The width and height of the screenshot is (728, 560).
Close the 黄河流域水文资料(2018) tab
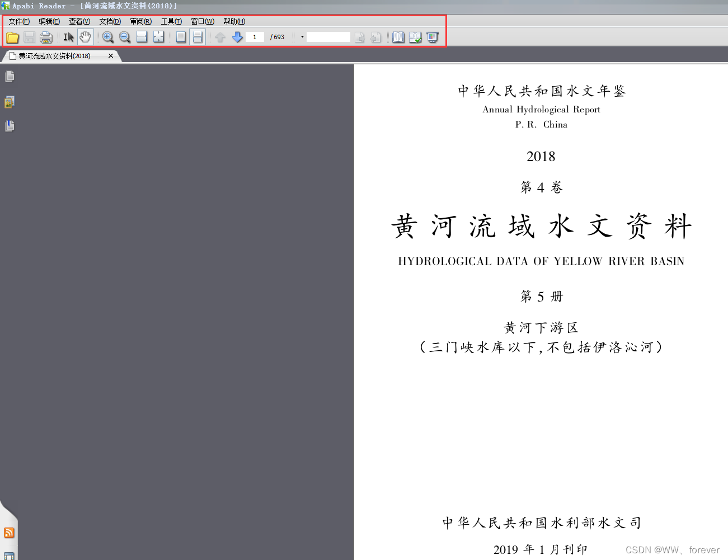(111, 56)
